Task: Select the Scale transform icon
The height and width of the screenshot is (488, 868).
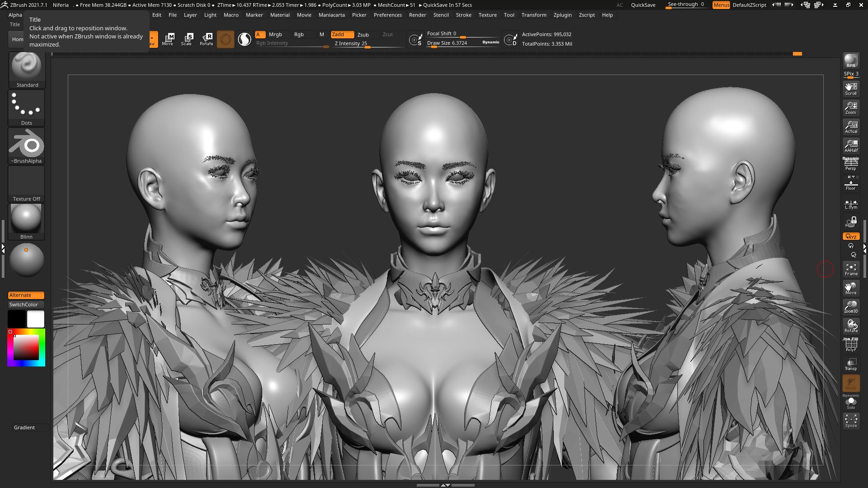Action: 187,39
